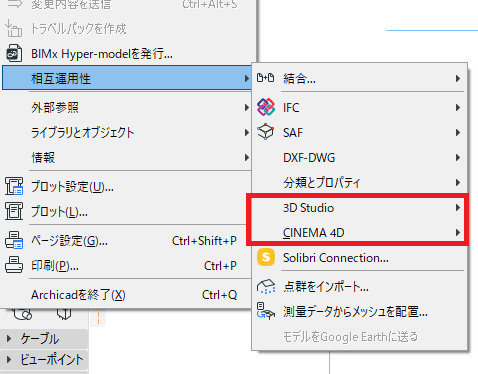
Task: Open the IFC submenu entry
Action: (359, 107)
